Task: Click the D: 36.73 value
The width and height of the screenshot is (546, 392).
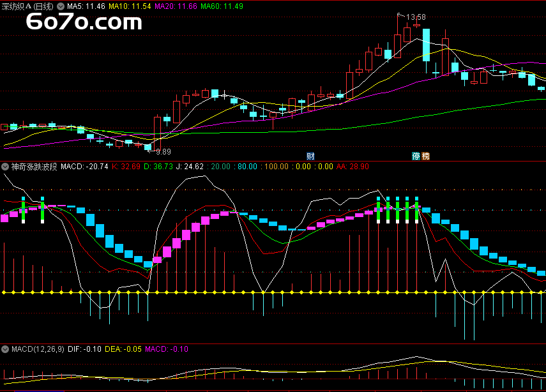Action: [158, 167]
